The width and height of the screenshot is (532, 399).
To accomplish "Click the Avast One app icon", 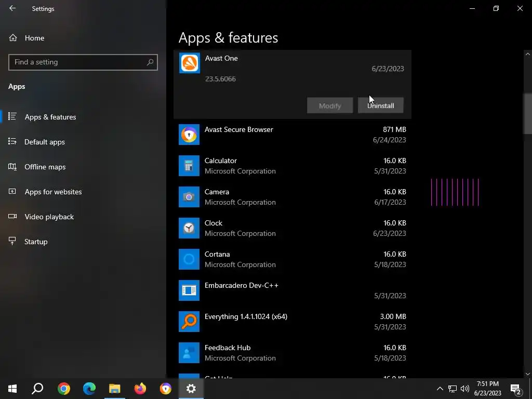I will point(189,63).
